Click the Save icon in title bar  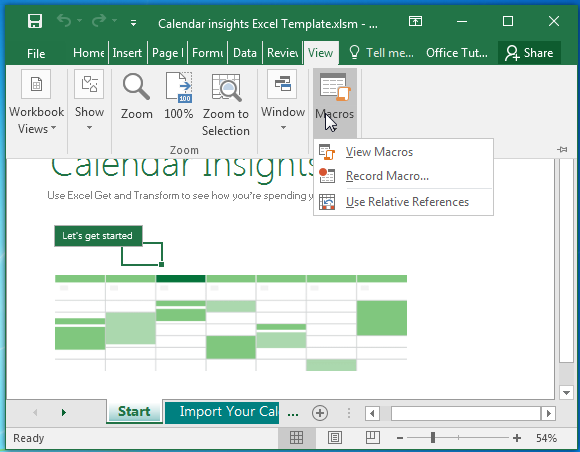35,21
